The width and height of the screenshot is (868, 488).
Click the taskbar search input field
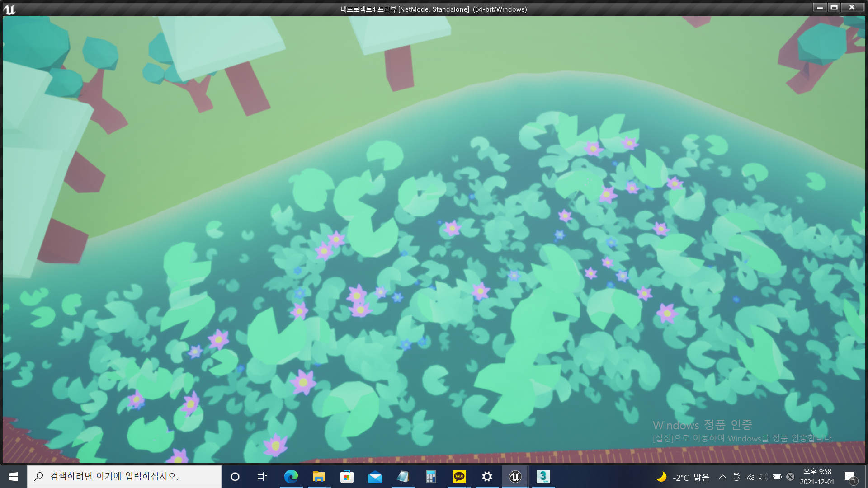click(124, 477)
